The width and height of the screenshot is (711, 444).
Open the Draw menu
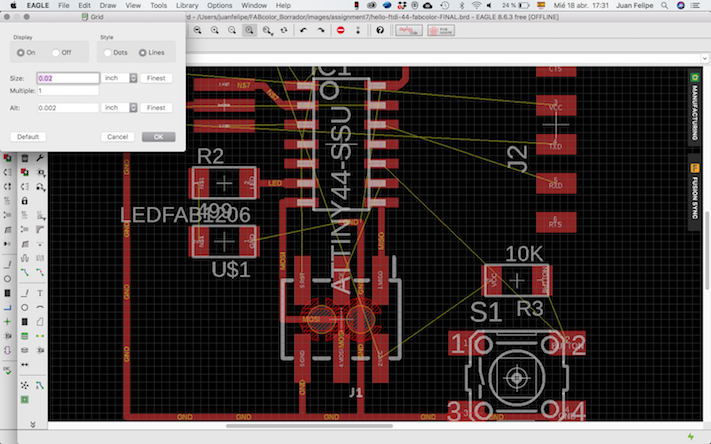(x=107, y=5)
